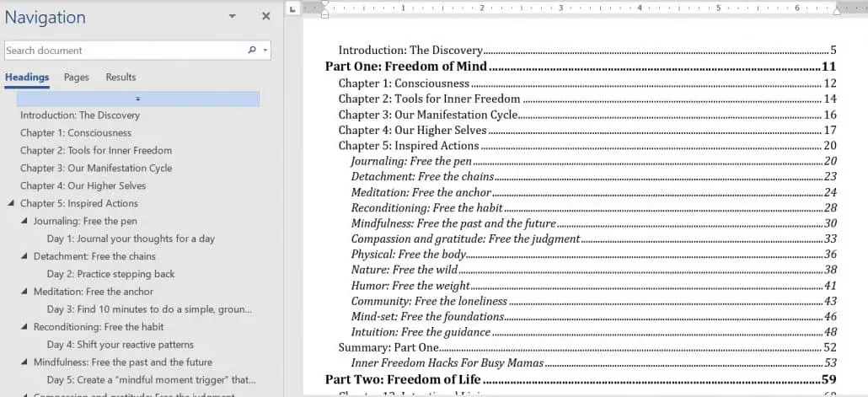This screenshot has width=868, height=397.
Task: Select heading Chapter 5: Inspired Actions in Navigation
Action: [79, 203]
